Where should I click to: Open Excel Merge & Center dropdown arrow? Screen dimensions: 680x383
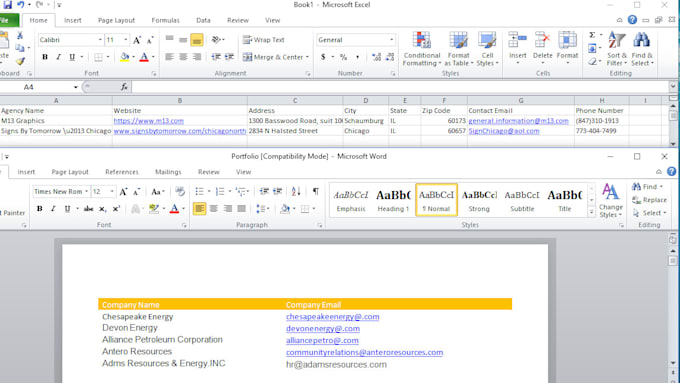tap(307, 57)
